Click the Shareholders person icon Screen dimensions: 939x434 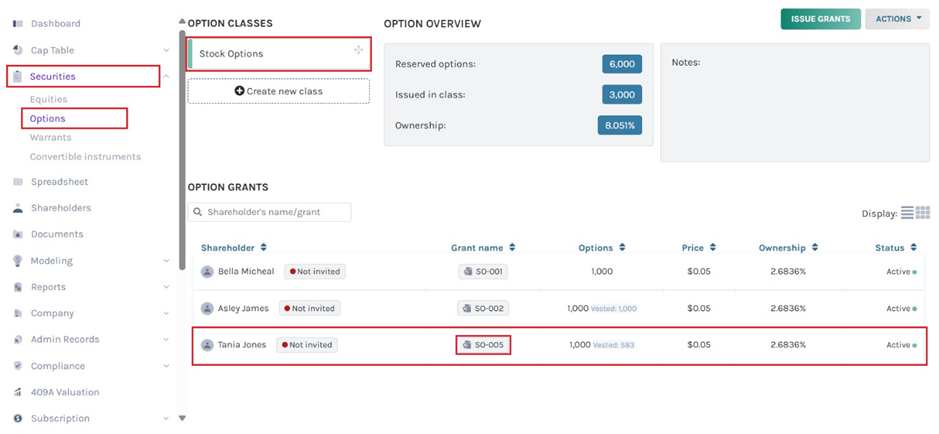click(18, 208)
